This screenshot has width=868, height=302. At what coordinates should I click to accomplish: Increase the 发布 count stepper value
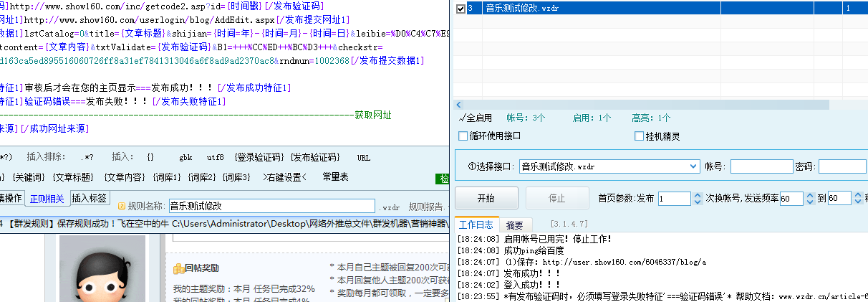coord(698,194)
